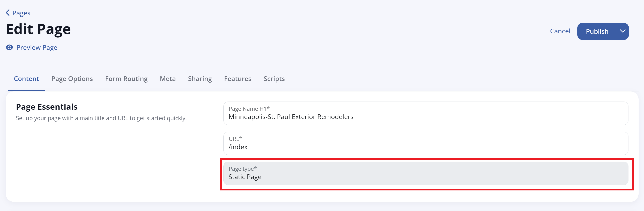
Task: Switch to the Form Routing tab
Action: 126,79
